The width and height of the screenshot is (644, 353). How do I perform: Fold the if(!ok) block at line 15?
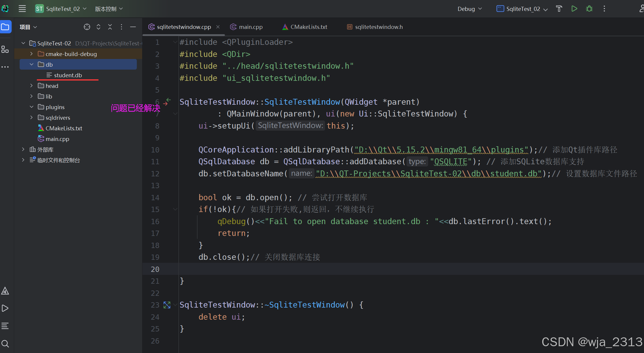click(x=175, y=209)
